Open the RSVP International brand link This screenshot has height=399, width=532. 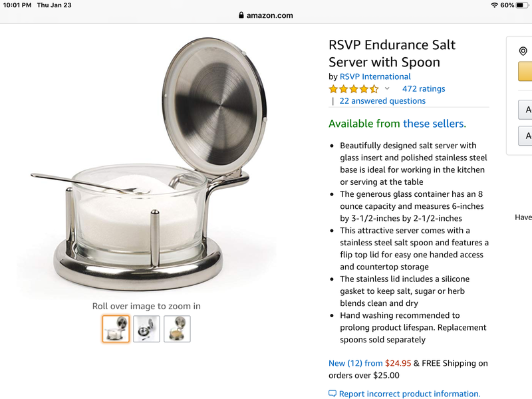coord(375,76)
